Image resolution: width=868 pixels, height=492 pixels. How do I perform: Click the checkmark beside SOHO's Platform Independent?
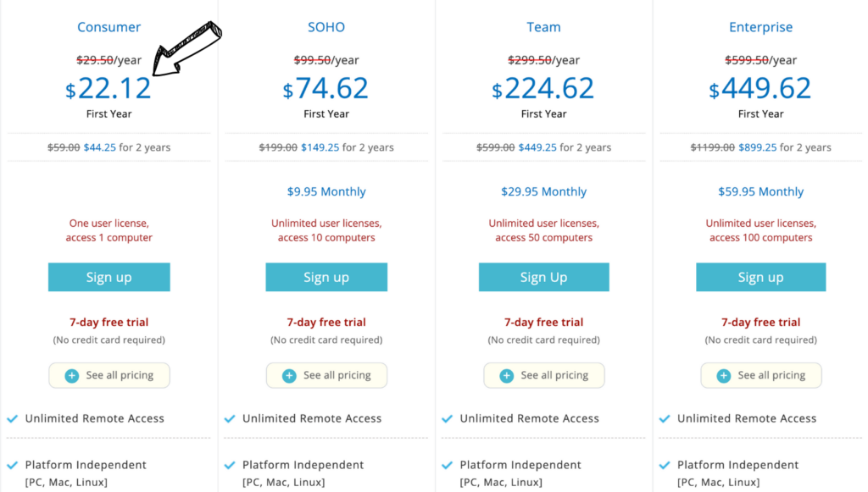[x=229, y=464]
